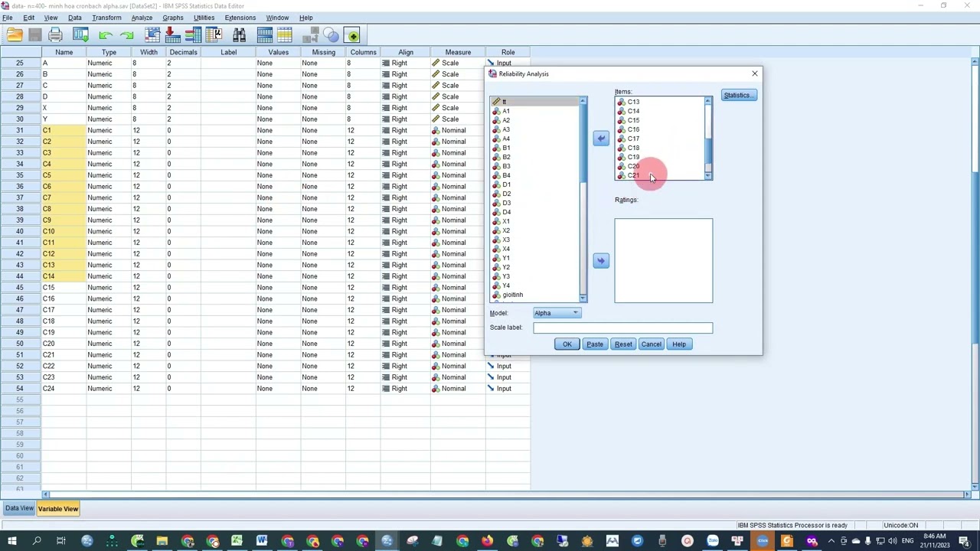Viewport: 980px width, 551px height.
Task: Click the Statistics... button
Action: (739, 96)
